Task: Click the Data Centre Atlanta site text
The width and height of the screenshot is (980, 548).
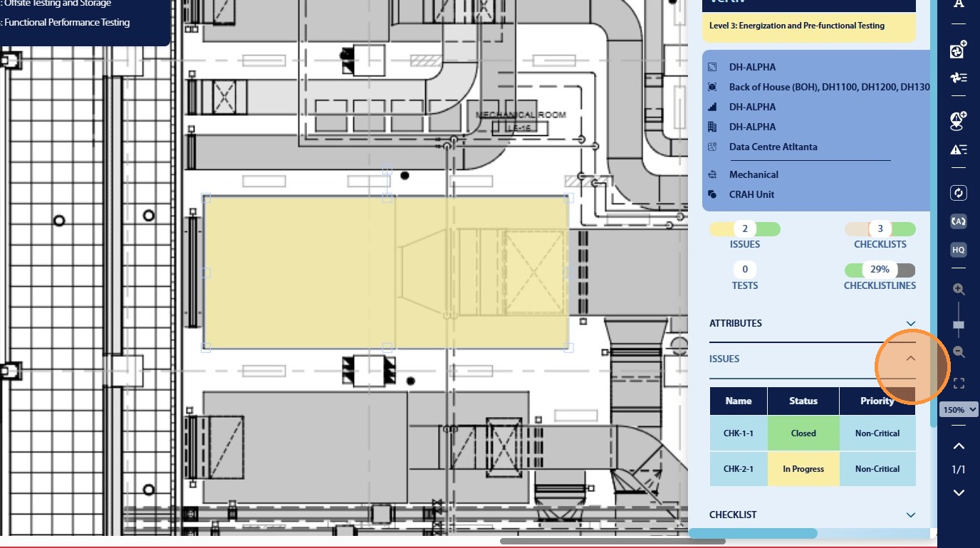Action: click(773, 147)
